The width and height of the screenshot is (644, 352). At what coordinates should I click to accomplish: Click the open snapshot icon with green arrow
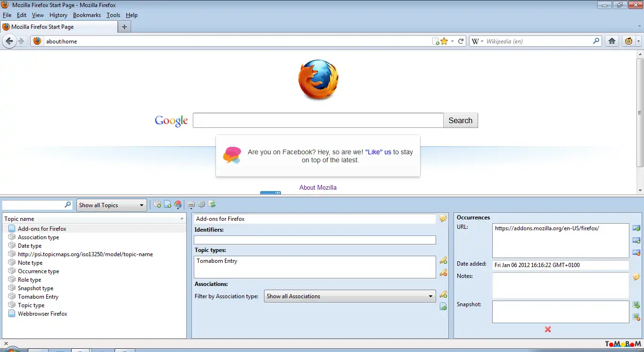(x=636, y=305)
